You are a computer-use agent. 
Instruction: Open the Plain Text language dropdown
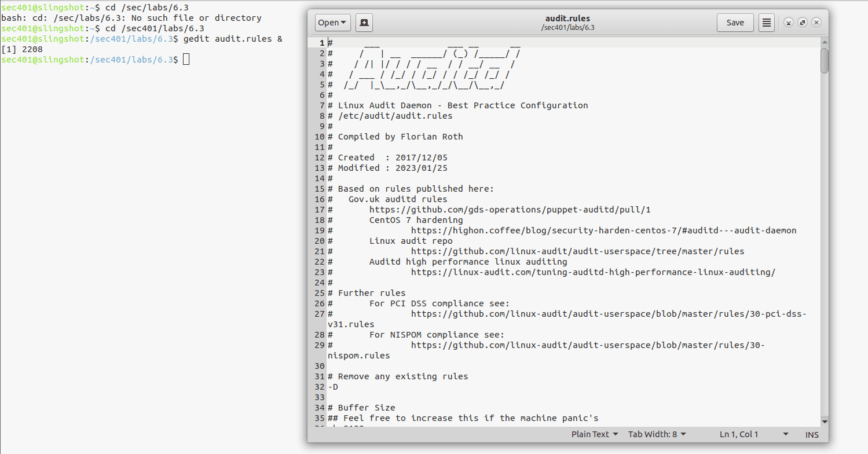594,434
